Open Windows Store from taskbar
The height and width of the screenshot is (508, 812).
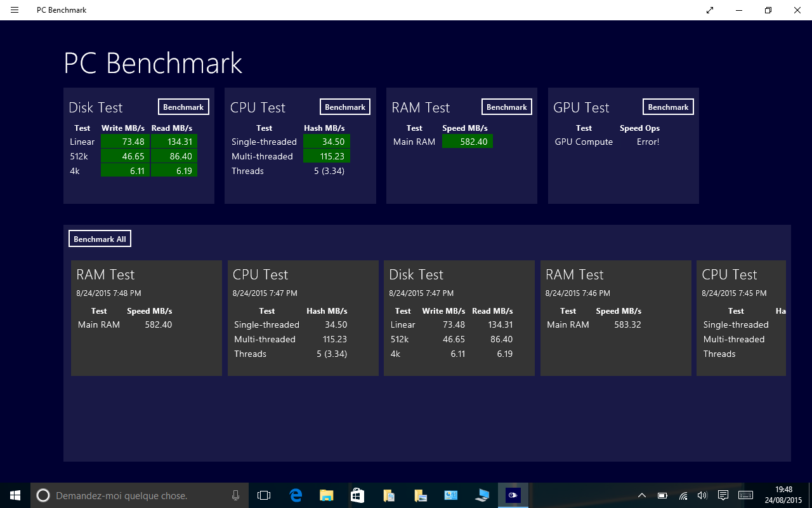(357, 495)
